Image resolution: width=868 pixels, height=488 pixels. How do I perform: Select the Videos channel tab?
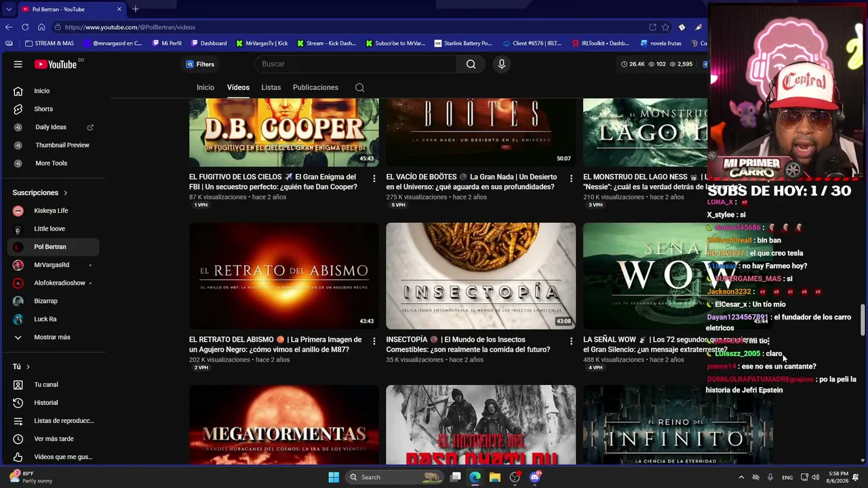point(238,87)
